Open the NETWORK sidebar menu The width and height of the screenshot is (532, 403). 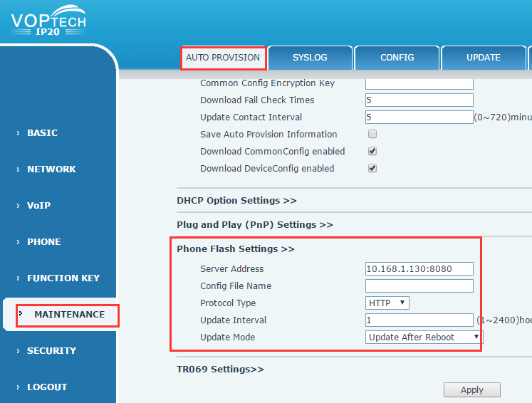(51, 169)
